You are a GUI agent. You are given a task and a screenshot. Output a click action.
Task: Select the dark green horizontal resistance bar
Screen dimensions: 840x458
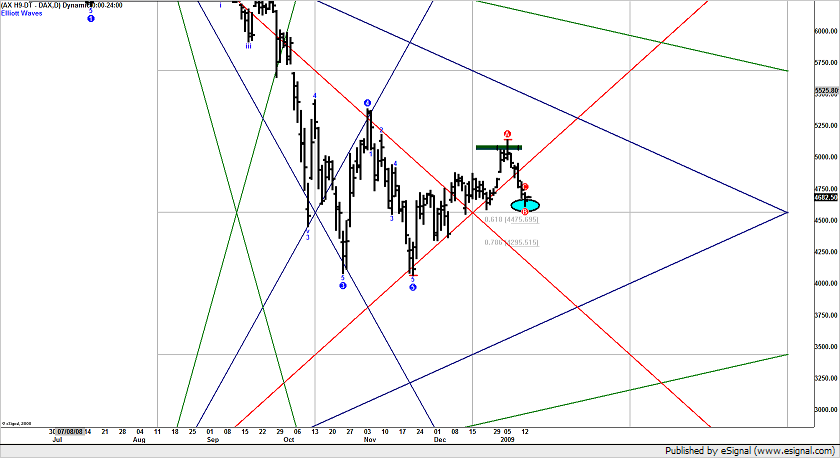[x=499, y=147]
